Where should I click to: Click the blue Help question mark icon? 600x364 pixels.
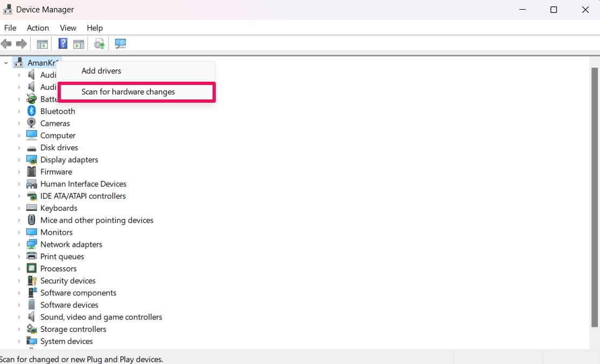[63, 44]
